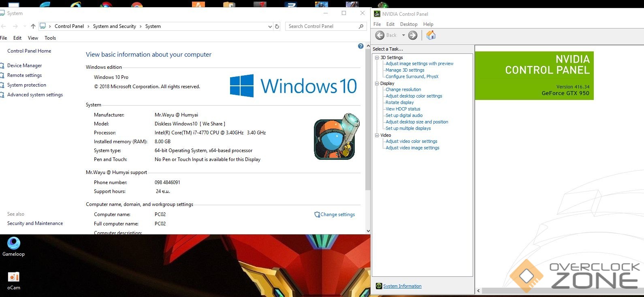Click the NVIDIA Home toolbar icon

431,35
